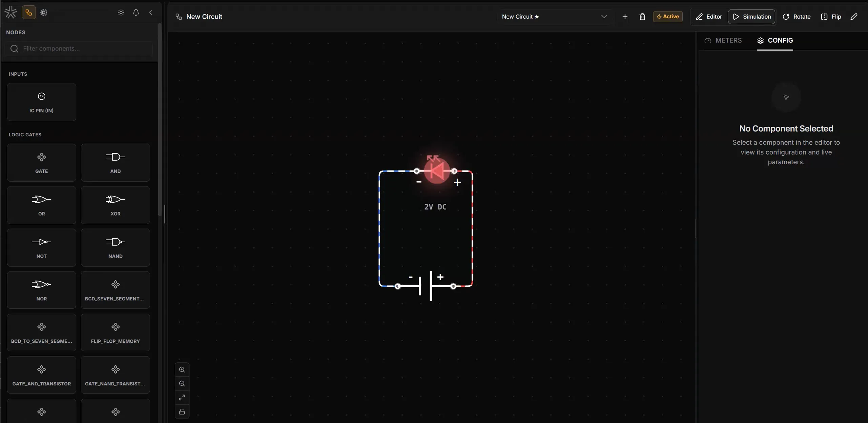Viewport: 868px width, 423px height.
Task: Click the 2V DC label
Action: (x=435, y=207)
